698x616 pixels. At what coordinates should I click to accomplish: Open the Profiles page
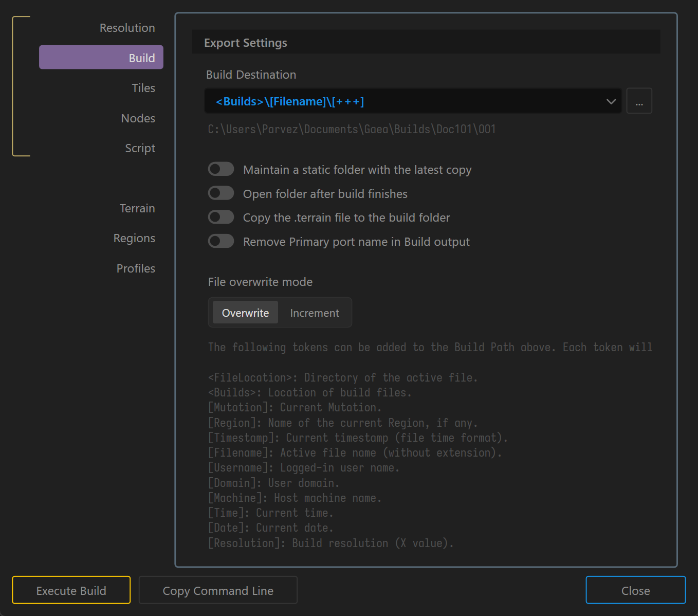click(x=136, y=268)
